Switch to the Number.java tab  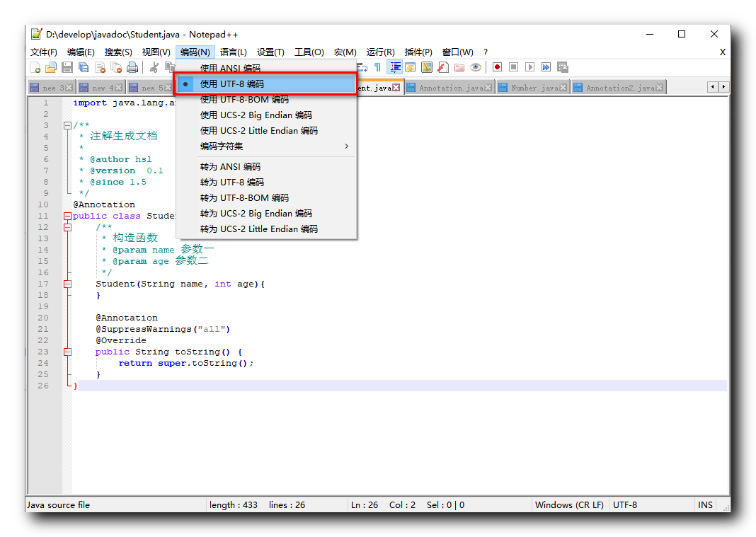click(x=534, y=87)
